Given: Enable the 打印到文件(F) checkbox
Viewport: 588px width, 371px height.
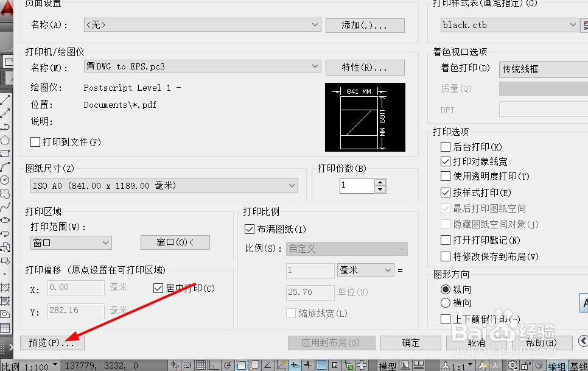Looking at the screenshot, I should pyautogui.click(x=35, y=143).
